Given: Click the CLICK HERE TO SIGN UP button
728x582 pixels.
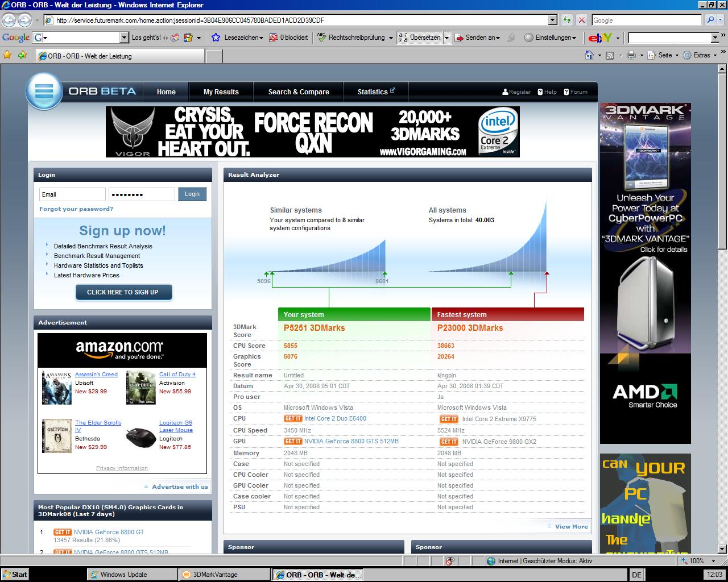Looking at the screenshot, I should coord(123,292).
